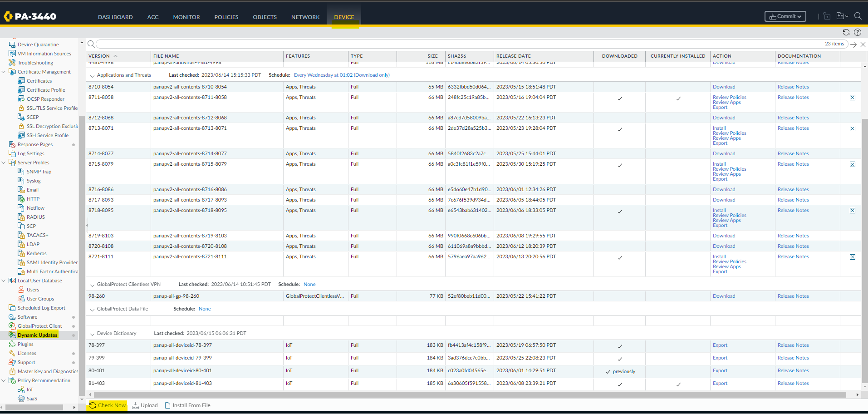Open help using the question mark icon
The height and width of the screenshot is (414, 868).
coord(858,32)
